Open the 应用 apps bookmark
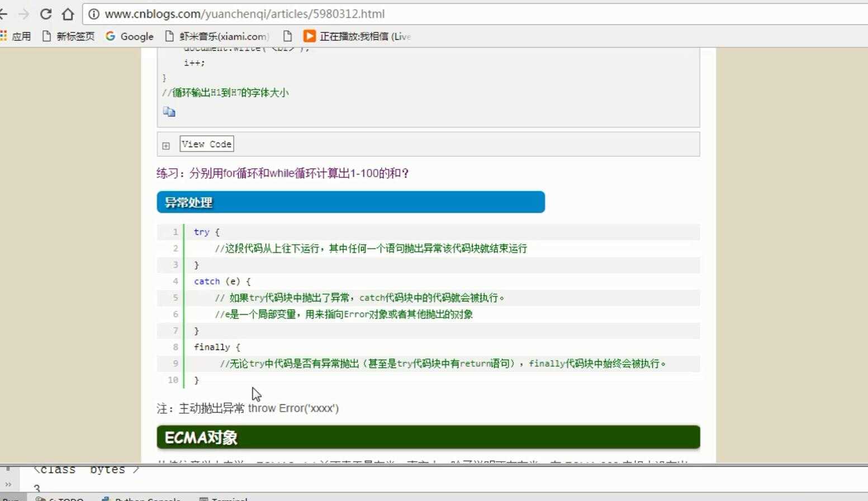This screenshot has width=868, height=501. click(16, 36)
